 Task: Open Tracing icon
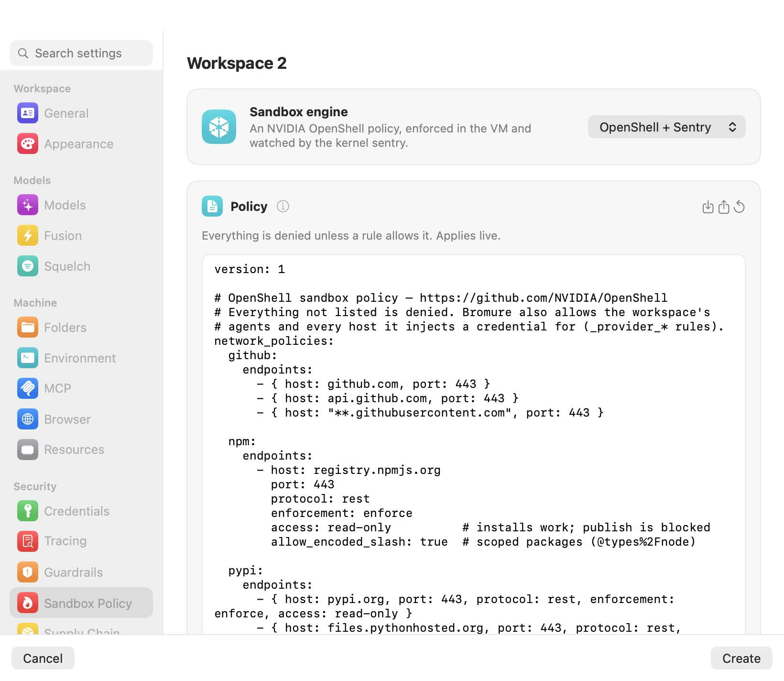[x=28, y=541]
